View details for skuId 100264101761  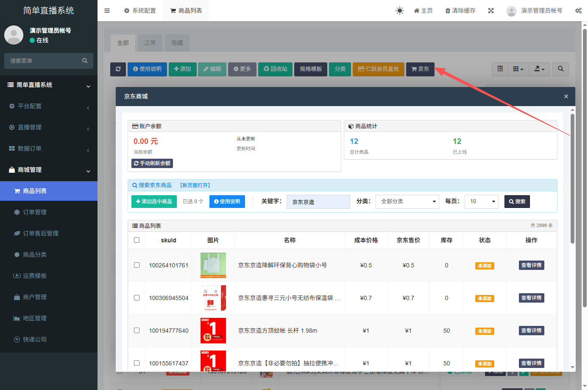[531, 265]
